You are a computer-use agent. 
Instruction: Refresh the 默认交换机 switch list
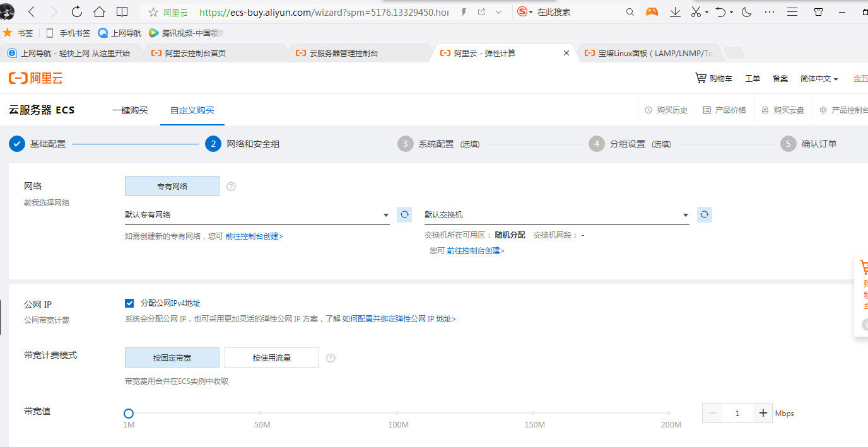705,214
